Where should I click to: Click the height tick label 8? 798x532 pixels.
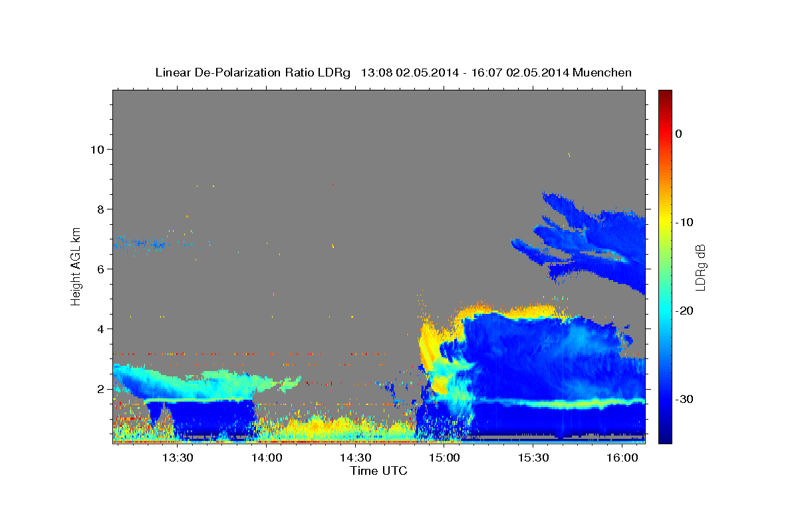102,209
